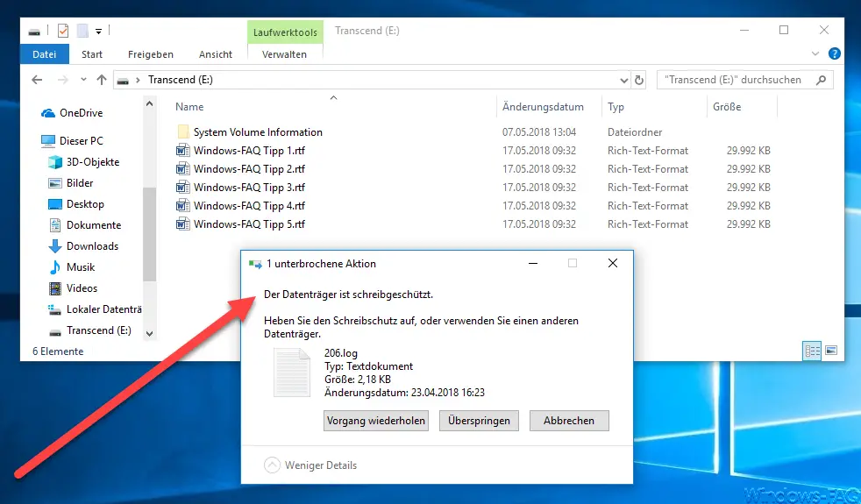Switch to the Start ribbon tab
The width and height of the screenshot is (861, 504).
point(92,54)
